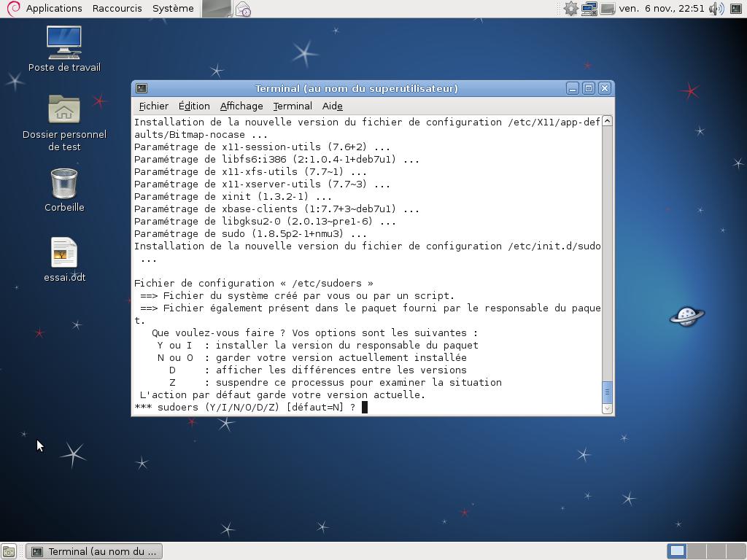
Task: Click the Terminal taskbar button
Action: pyautogui.click(x=94, y=551)
